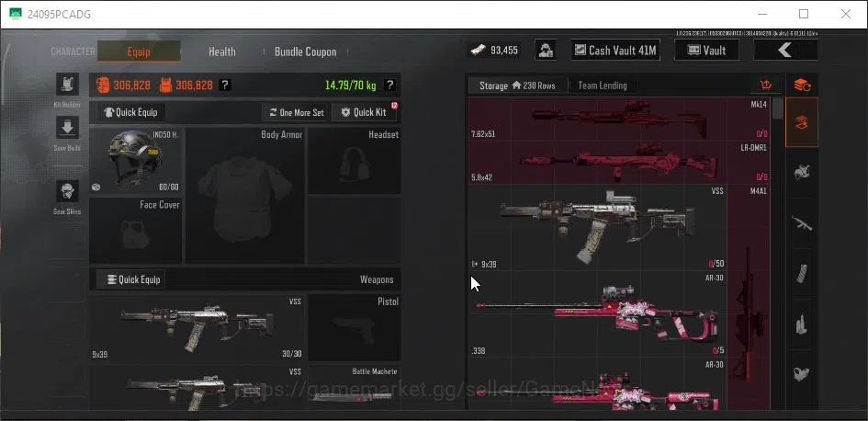This screenshot has height=421, width=868.
Task: Click Quick Equip above the helmet slot
Action: (131, 112)
